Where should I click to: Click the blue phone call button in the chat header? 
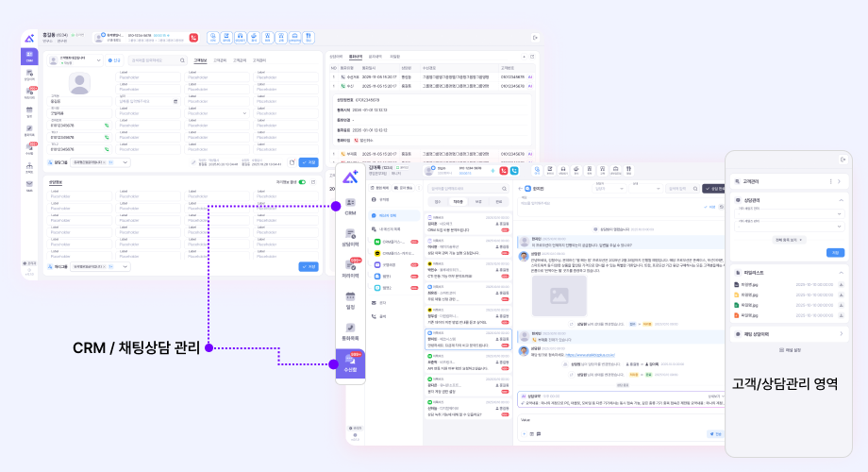point(514,171)
